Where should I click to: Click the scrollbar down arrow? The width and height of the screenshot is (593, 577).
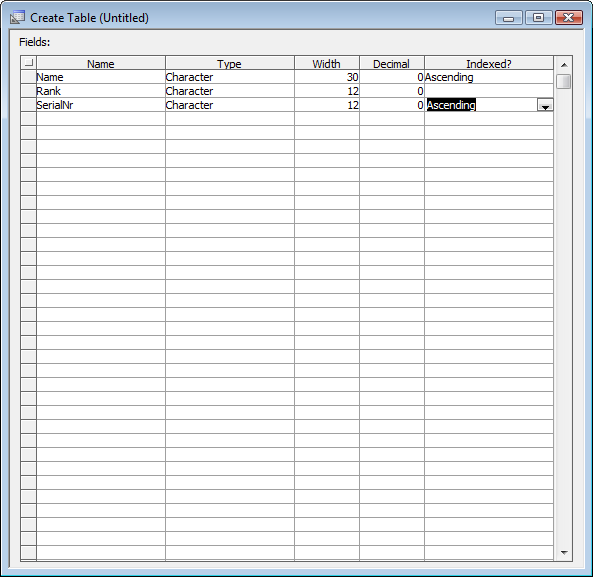pos(564,552)
